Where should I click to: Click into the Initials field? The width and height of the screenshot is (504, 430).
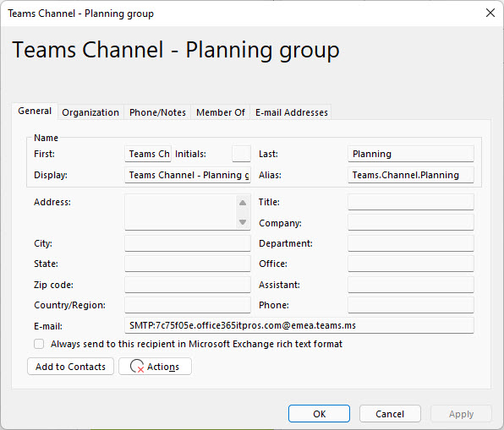pos(241,154)
